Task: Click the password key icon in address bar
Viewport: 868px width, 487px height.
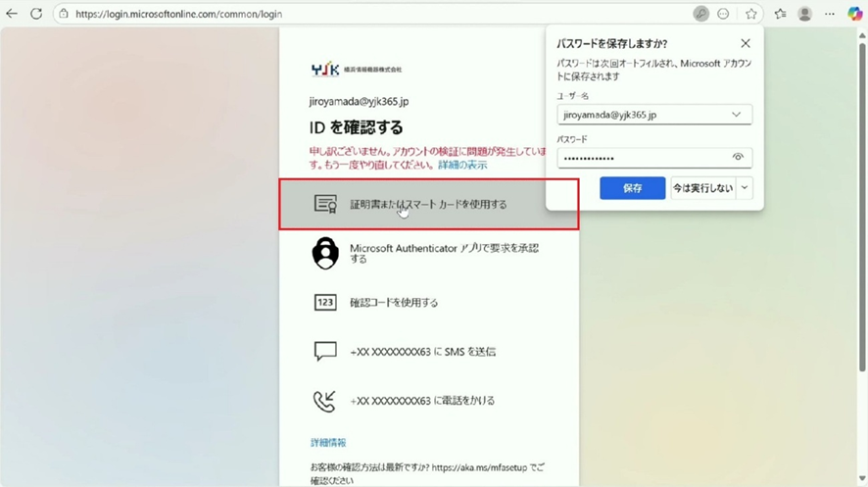Action: (x=701, y=14)
